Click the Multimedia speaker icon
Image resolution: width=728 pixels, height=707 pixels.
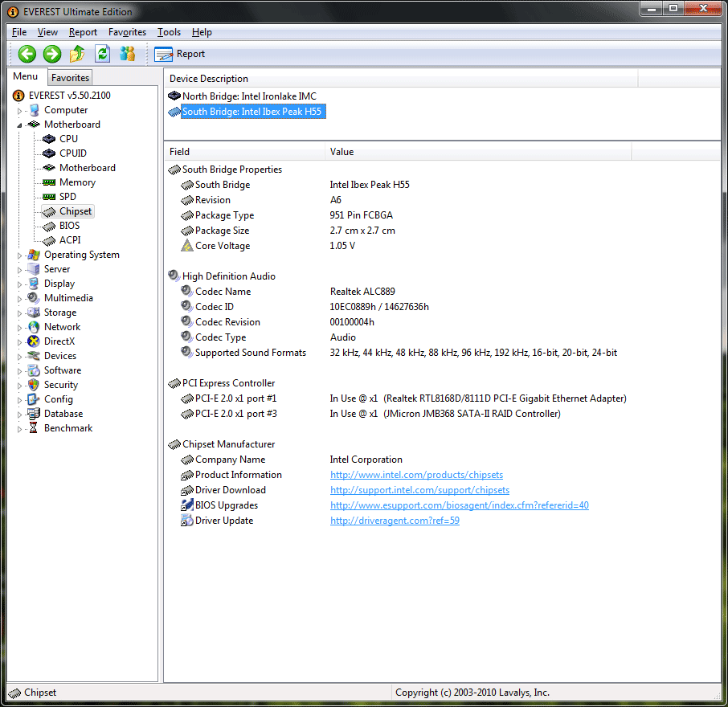(34, 298)
